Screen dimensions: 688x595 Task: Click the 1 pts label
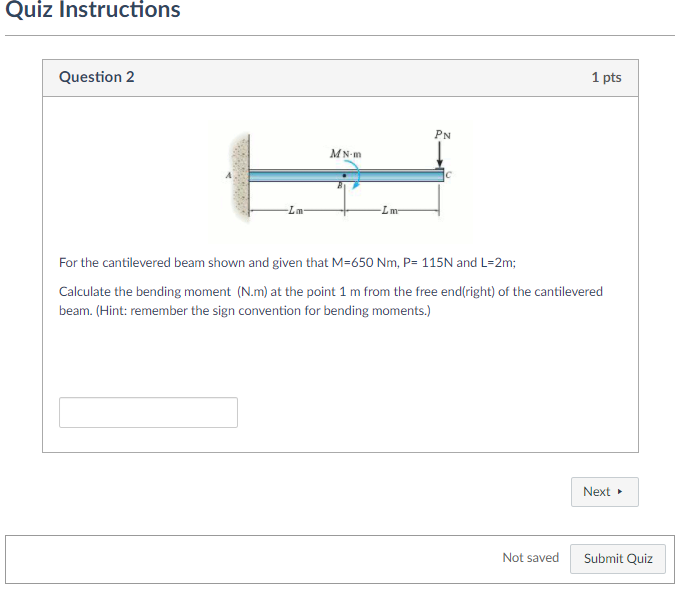[x=606, y=77]
